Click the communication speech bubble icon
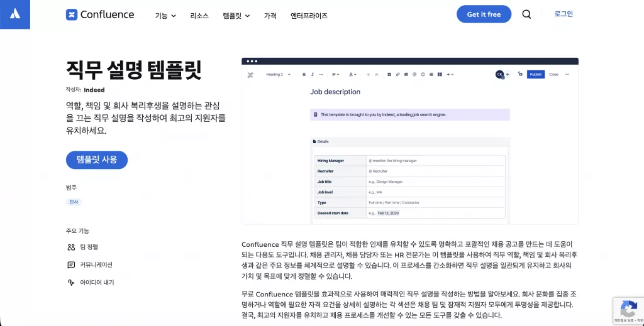The image size is (644, 326). coord(71,265)
